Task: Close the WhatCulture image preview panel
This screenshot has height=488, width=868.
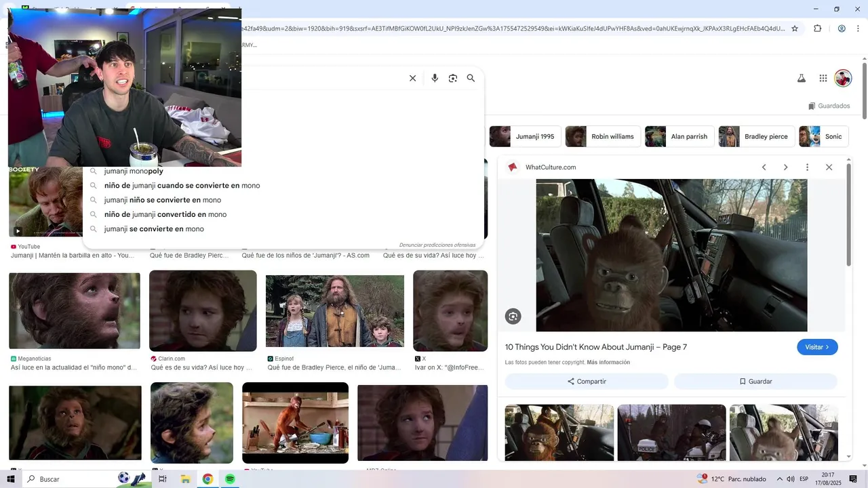Action: [829, 167]
